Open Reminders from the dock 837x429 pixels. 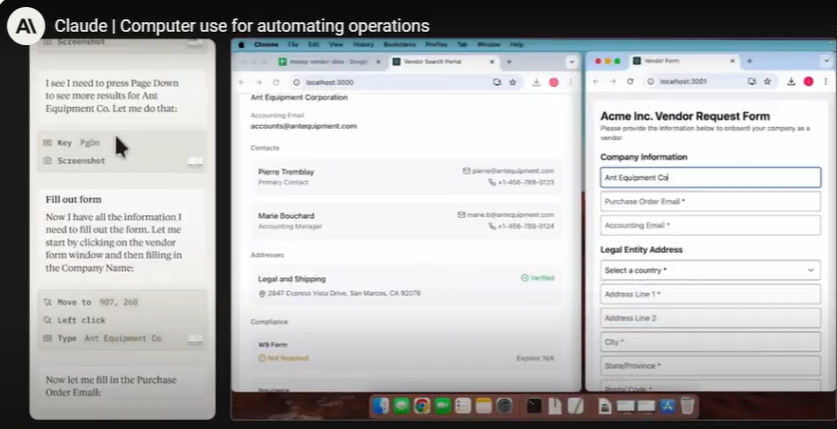[463, 406]
